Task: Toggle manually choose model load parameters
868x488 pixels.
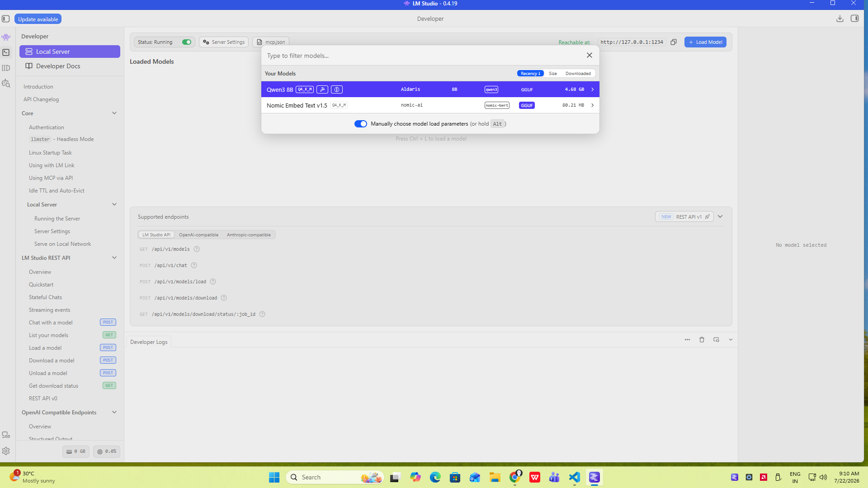Action: tap(360, 124)
